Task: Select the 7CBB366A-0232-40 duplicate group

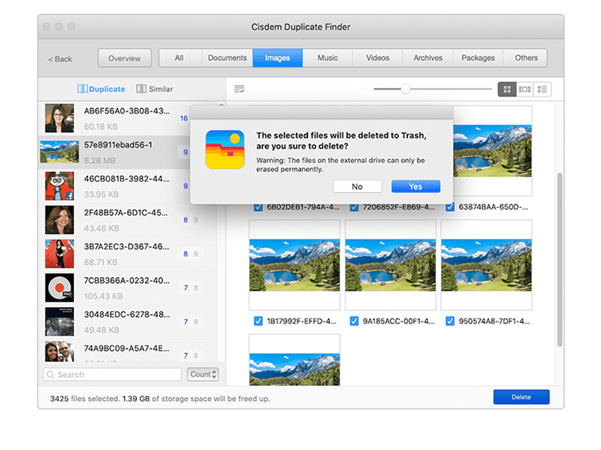Action: coord(128,288)
